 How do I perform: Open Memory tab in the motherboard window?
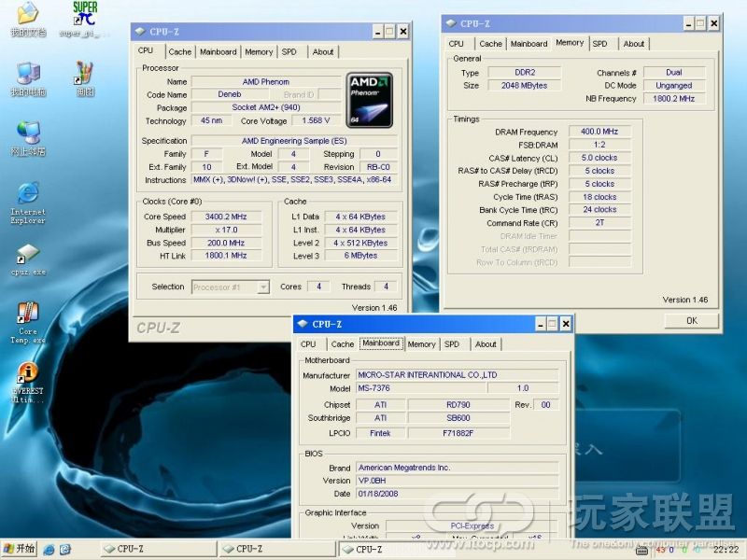(x=422, y=344)
